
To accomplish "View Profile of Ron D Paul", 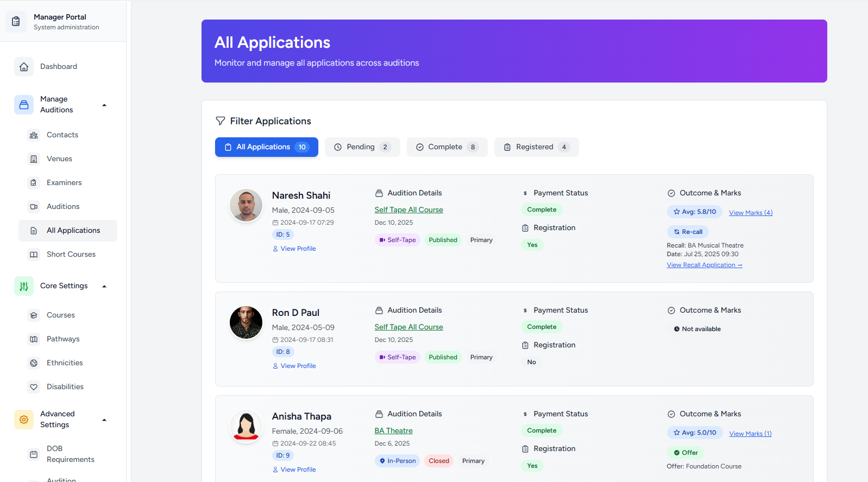I will [x=298, y=366].
